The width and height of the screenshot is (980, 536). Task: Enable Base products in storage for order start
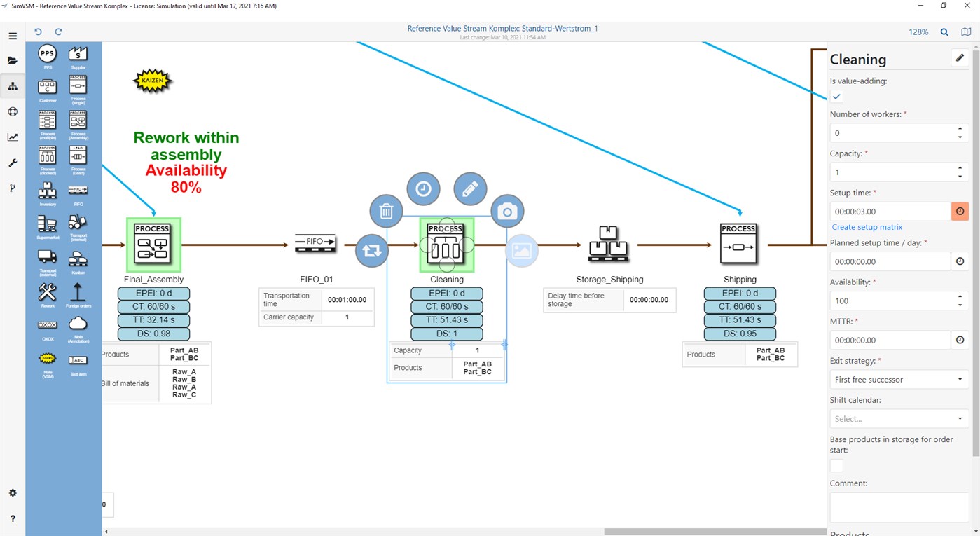pyautogui.click(x=836, y=465)
